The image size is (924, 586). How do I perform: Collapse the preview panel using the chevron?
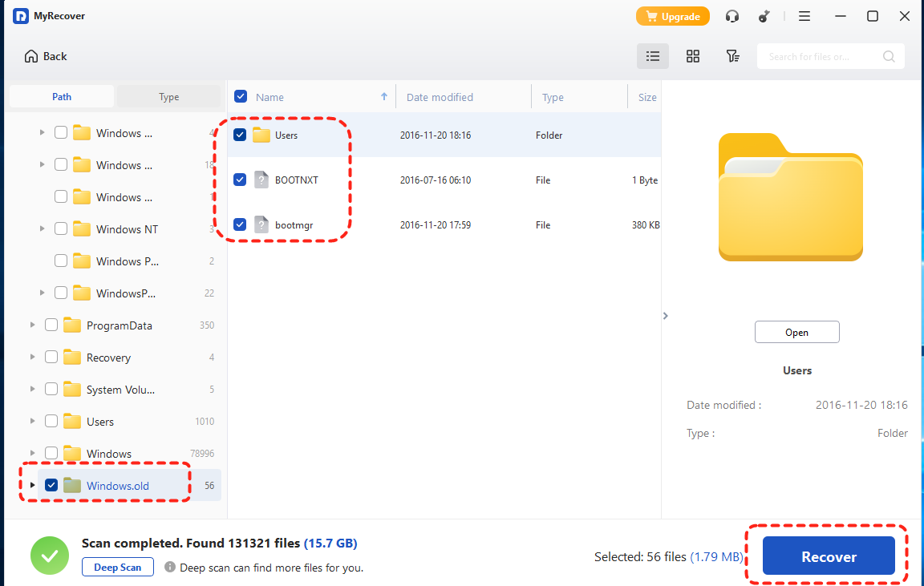pyautogui.click(x=665, y=316)
